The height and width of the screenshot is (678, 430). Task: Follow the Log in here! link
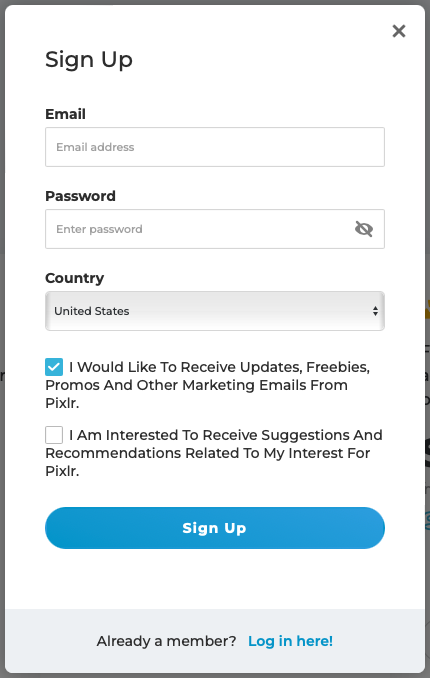tap(290, 641)
